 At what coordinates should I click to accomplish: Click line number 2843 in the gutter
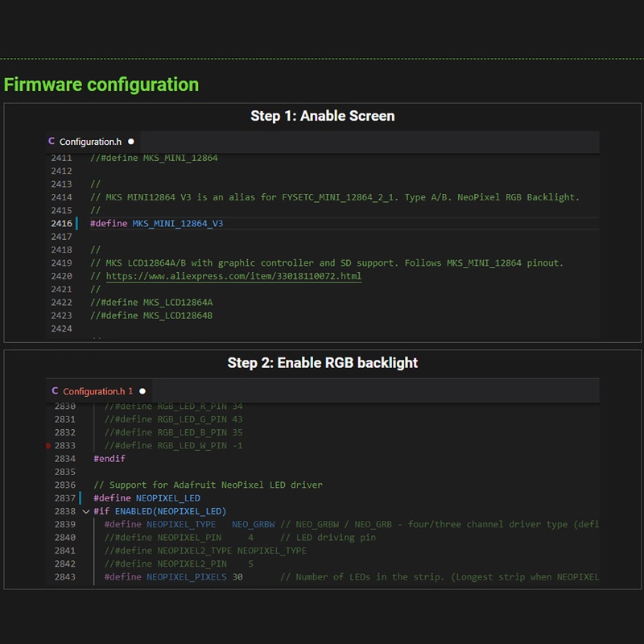65,577
